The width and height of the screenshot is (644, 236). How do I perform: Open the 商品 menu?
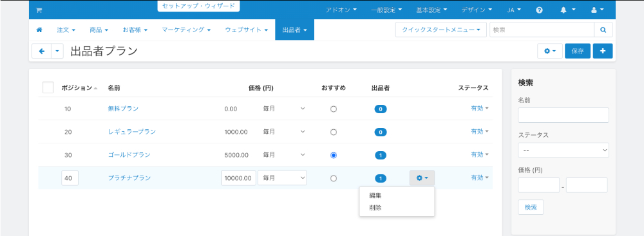[x=99, y=30]
